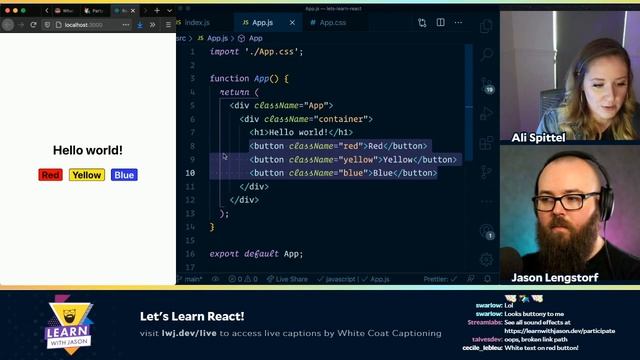This screenshot has height=360, width=640.
Task: Click the Open Changes compare icon in editor toolbar
Action: tap(422, 22)
